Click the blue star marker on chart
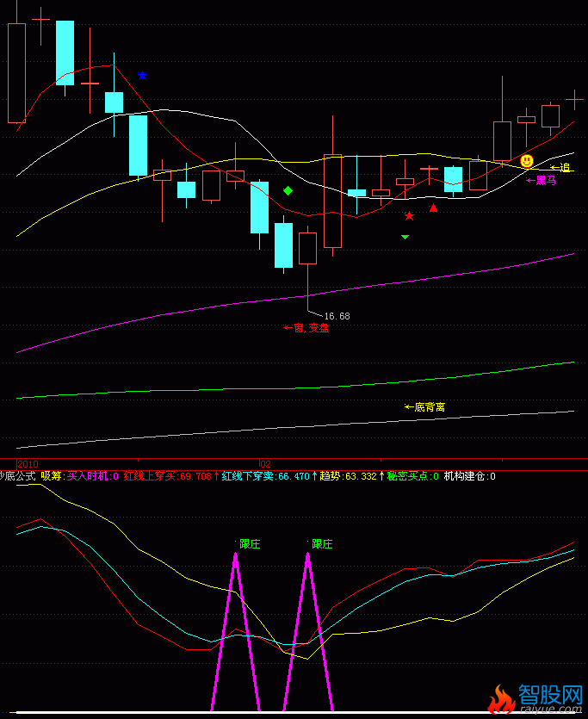This screenshot has height=719, width=588. tap(142, 75)
